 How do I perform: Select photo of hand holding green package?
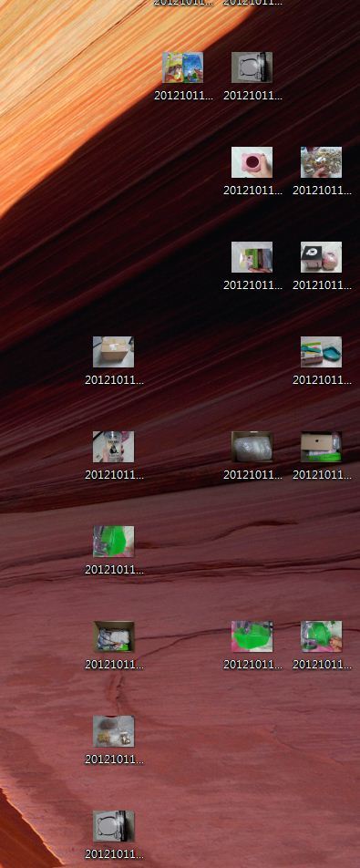pos(252,257)
